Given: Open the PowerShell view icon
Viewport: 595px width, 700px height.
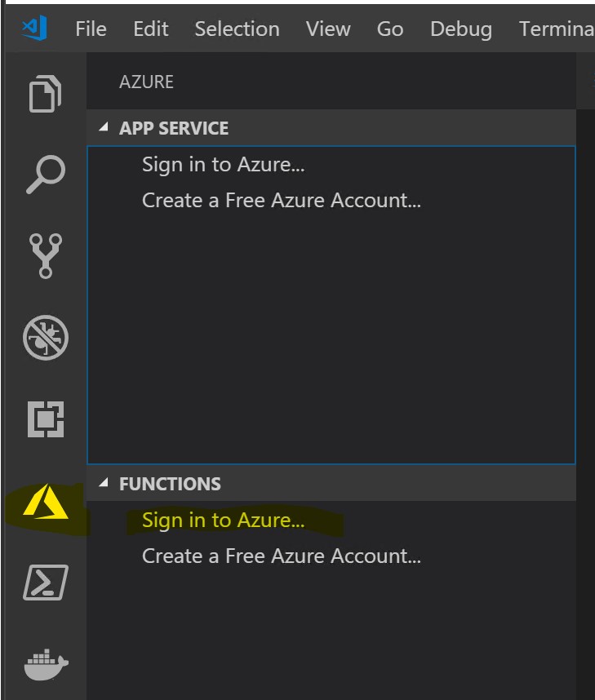Looking at the screenshot, I should coord(46,583).
